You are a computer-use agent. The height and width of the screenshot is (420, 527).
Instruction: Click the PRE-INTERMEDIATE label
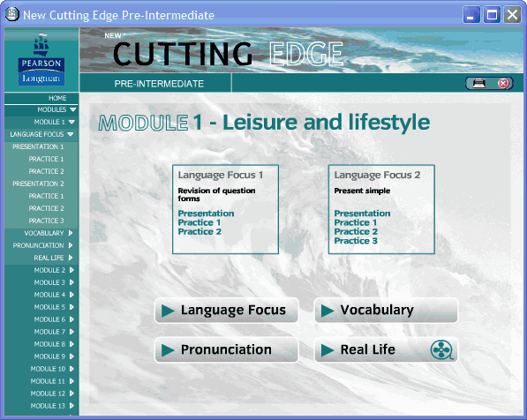[x=159, y=84]
